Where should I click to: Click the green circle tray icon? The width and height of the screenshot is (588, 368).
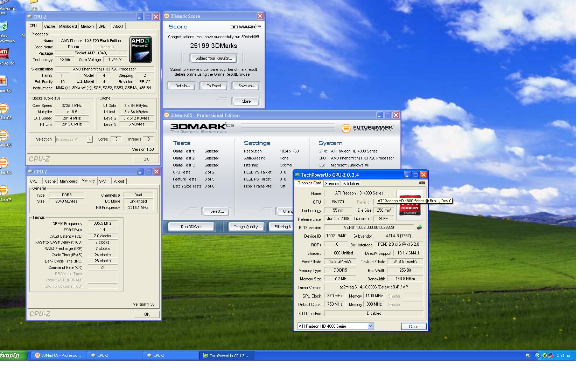pyautogui.click(x=545, y=355)
